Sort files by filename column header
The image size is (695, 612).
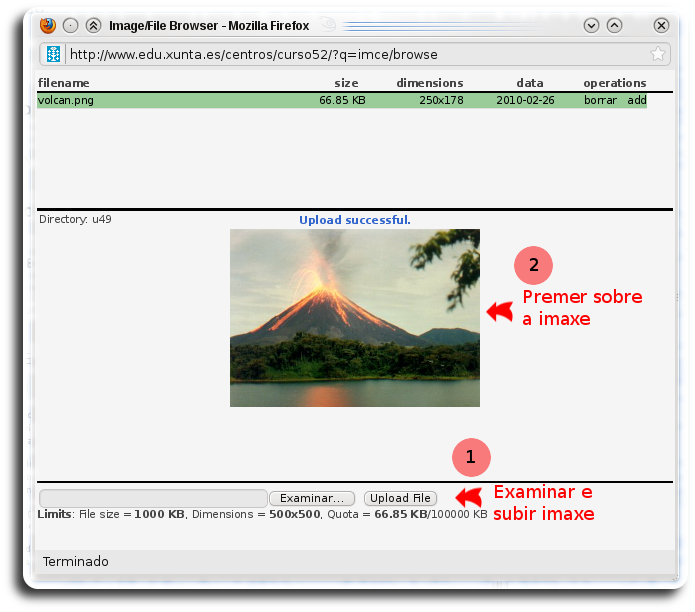[63, 83]
